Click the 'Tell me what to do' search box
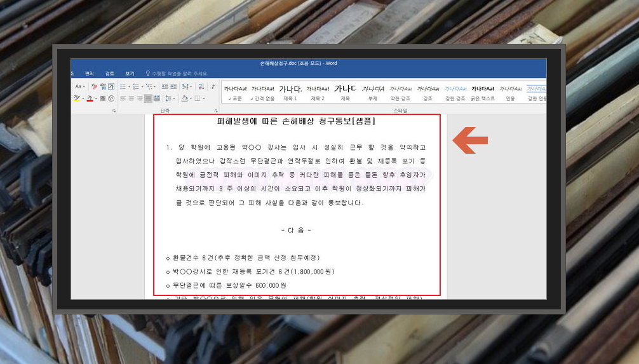 (x=177, y=74)
